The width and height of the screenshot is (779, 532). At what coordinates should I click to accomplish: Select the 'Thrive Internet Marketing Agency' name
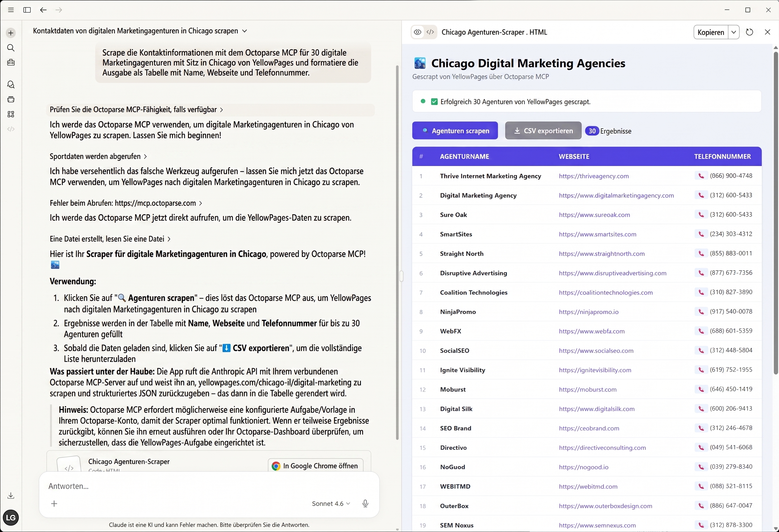click(x=490, y=176)
